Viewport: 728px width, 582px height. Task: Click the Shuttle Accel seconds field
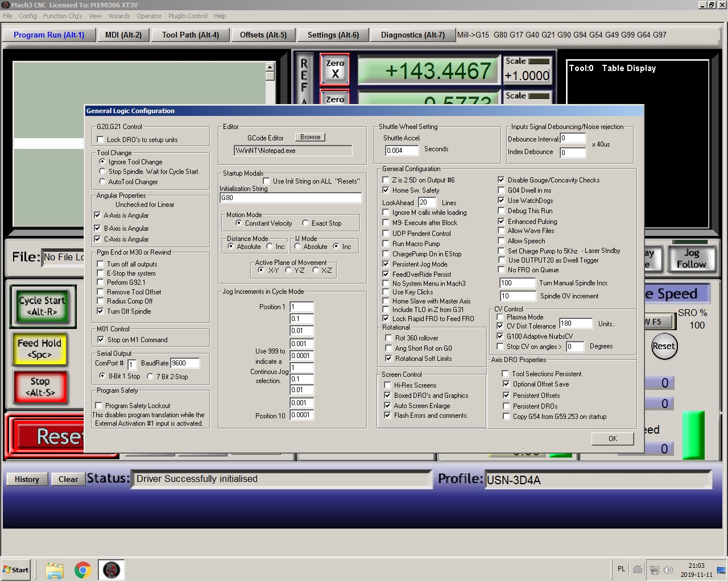coord(402,150)
